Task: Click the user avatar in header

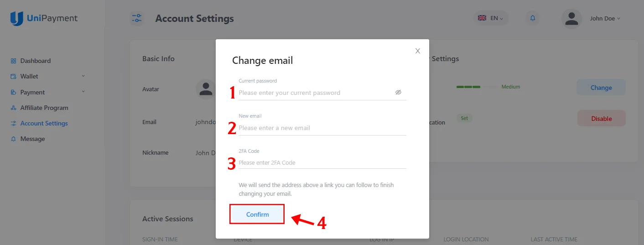Action: point(571,19)
